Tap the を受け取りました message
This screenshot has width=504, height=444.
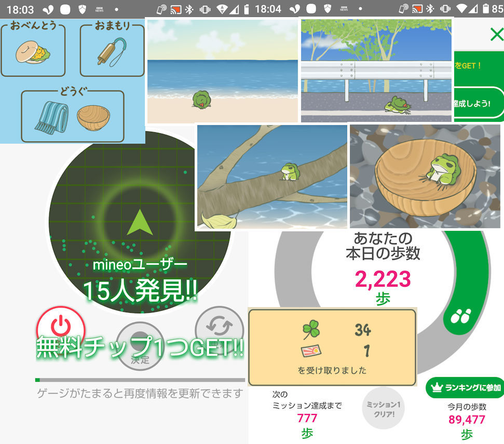332,370
